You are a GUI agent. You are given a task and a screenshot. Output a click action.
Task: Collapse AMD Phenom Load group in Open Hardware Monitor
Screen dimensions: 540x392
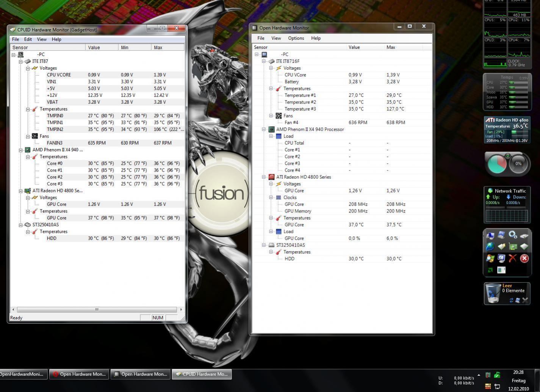point(271,136)
